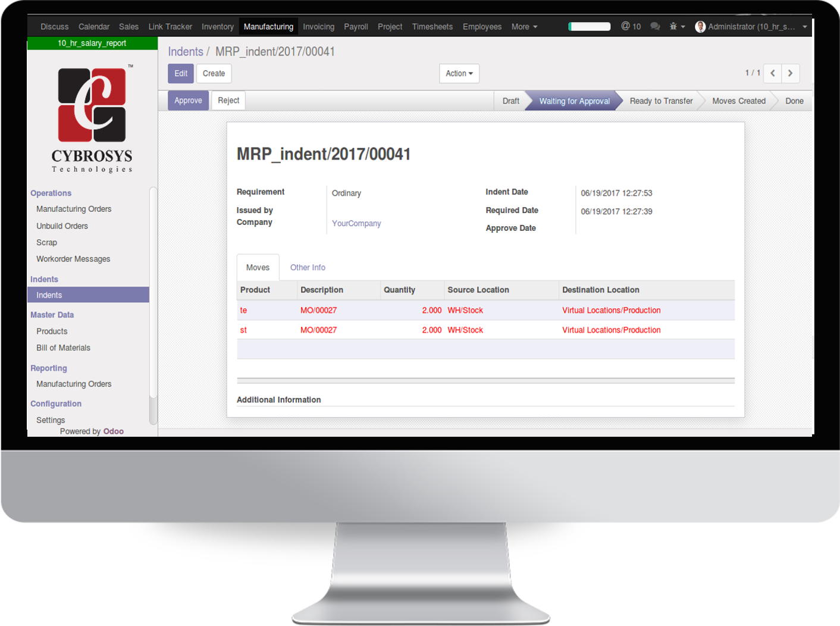The width and height of the screenshot is (840, 626).
Task: Select the highlighted Indents sidebar item
Action: (x=88, y=295)
